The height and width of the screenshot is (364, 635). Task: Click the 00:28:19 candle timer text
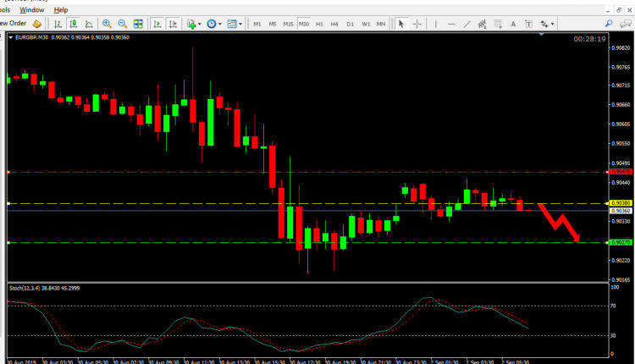click(x=589, y=39)
